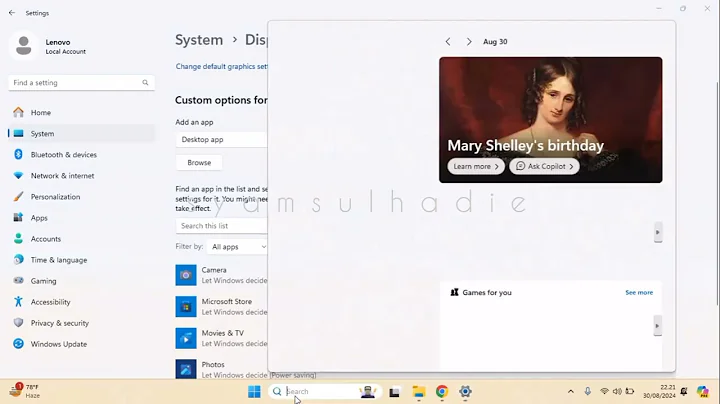
Task: Open Google Chrome from taskbar
Action: (x=442, y=392)
